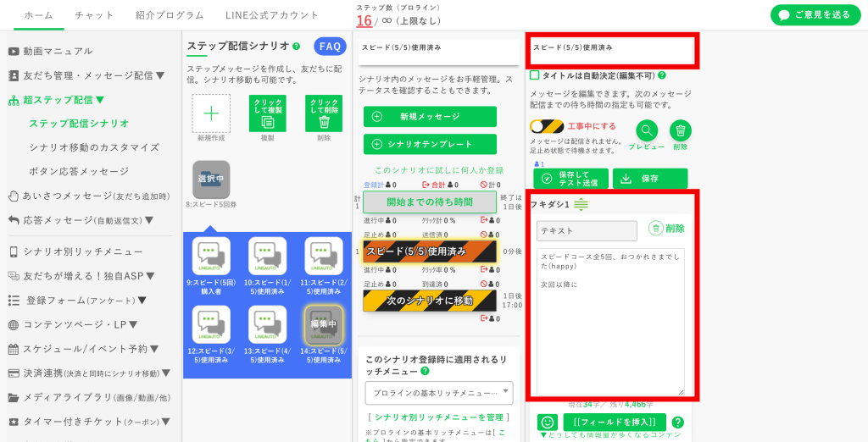Click the フキダシ1 reorder handle icon
The height and width of the screenshot is (442, 868).
point(581,205)
